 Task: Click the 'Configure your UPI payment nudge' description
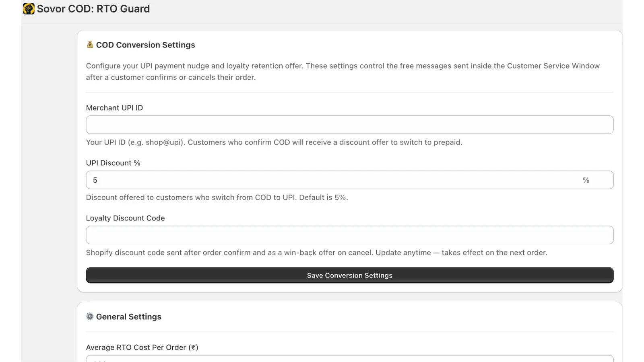343,72
